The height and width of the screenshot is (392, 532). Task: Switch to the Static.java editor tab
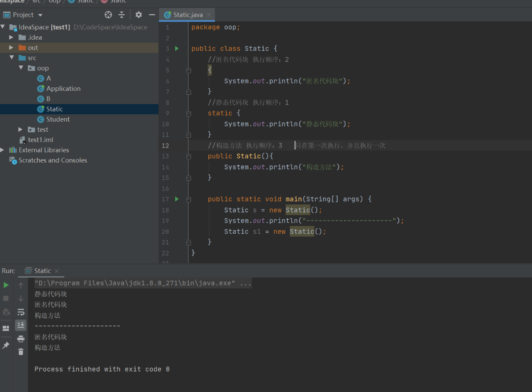(x=187, y=15)
